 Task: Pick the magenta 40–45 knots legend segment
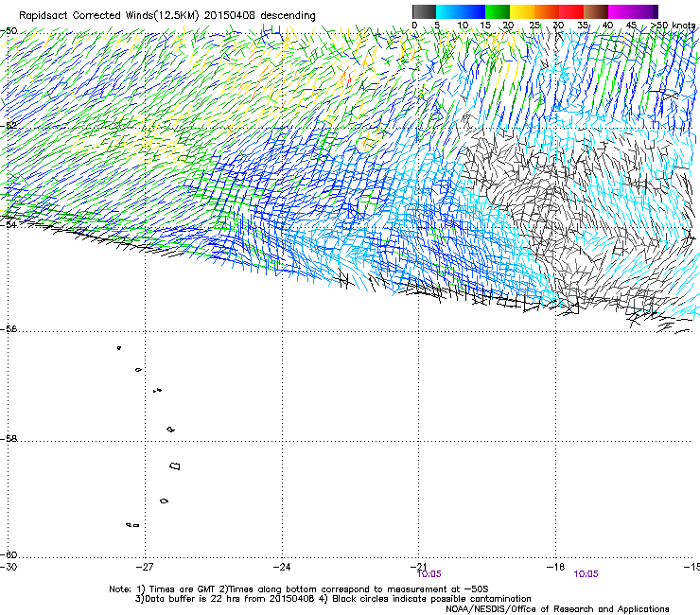coord(621,11)
